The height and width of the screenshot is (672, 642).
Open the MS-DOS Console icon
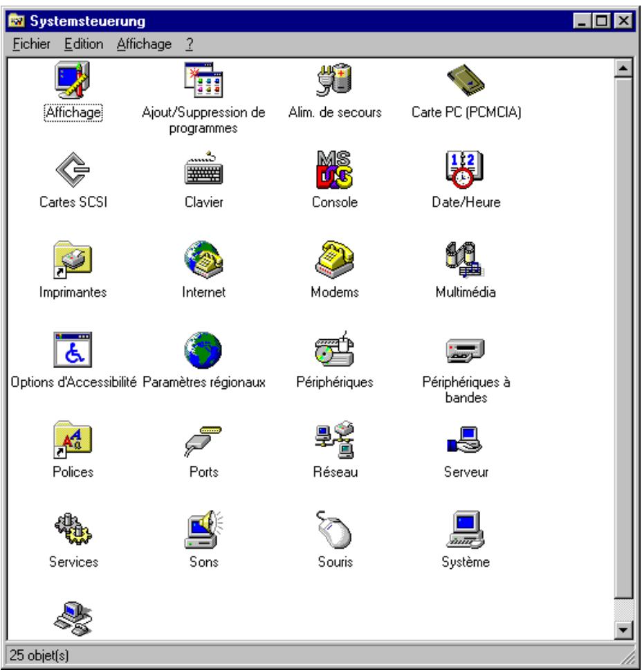335,170
